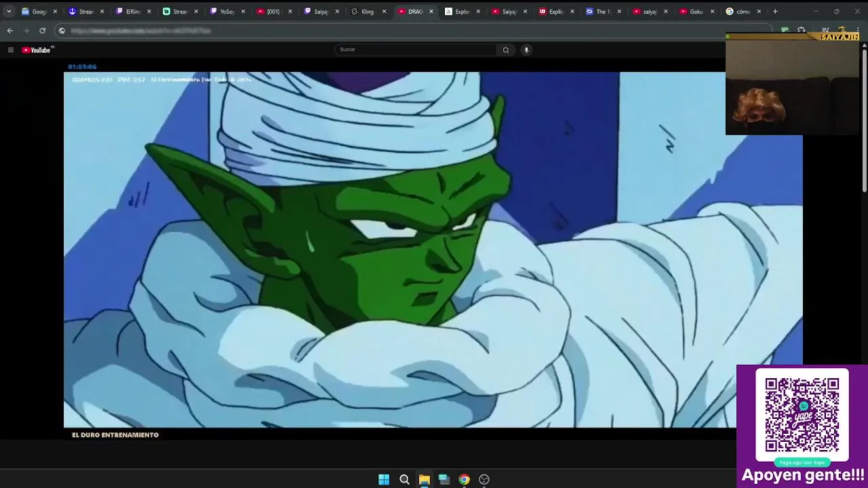Screen dimensions: 868x488
Task: Click the Piccolo video player frame
Action: point(433,250)
